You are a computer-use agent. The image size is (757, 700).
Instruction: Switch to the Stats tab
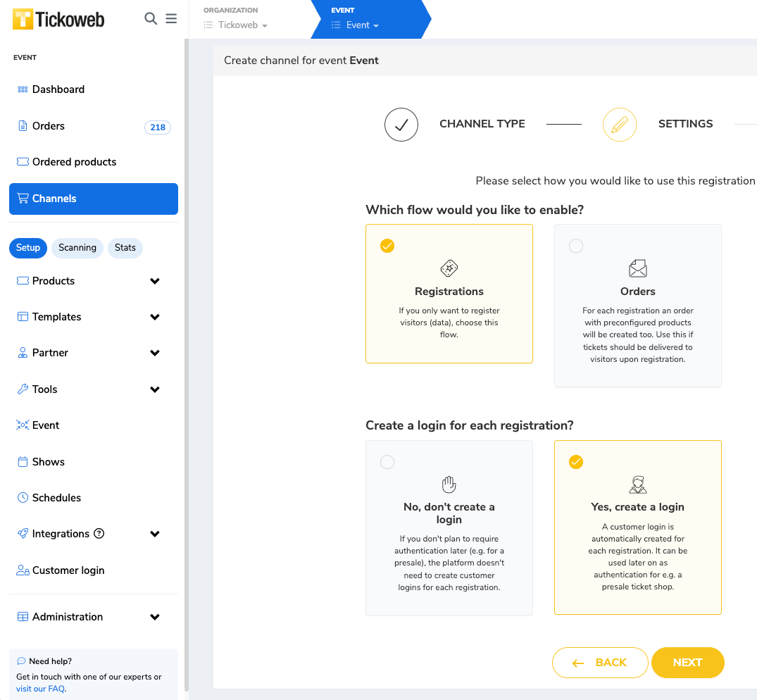[x=125, y=248]
